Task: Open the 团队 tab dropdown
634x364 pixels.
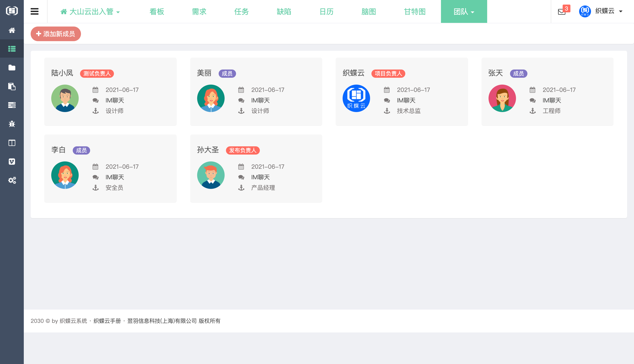Action: point(464,11)
